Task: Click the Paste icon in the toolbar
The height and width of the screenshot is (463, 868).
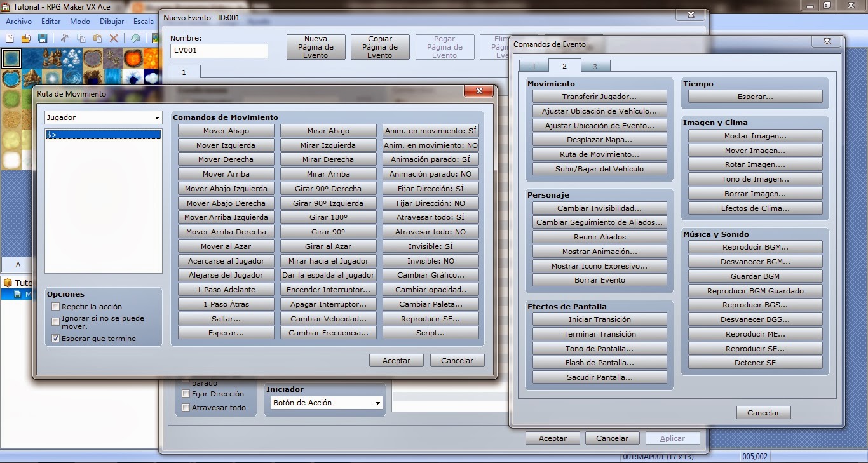Action: (97, 38)
